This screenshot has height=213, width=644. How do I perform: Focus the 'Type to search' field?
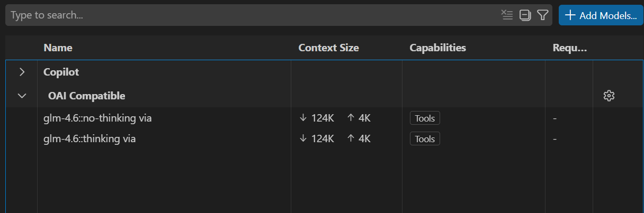(249, 15)
